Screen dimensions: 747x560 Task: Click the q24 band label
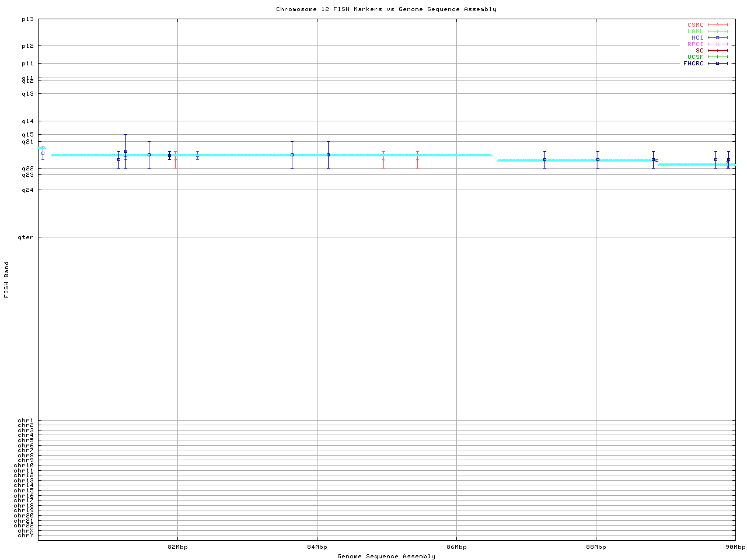click(27, 190)
